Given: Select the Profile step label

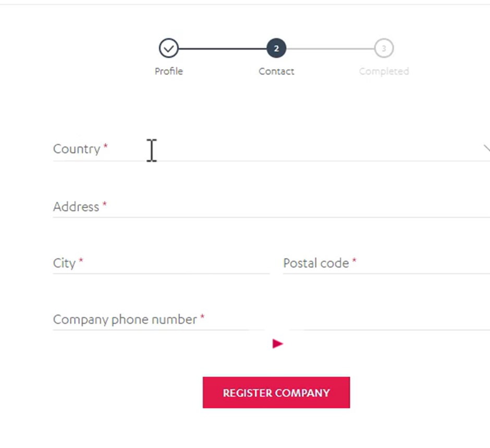Looking at the screenshot, I should (x=168, y=71).
